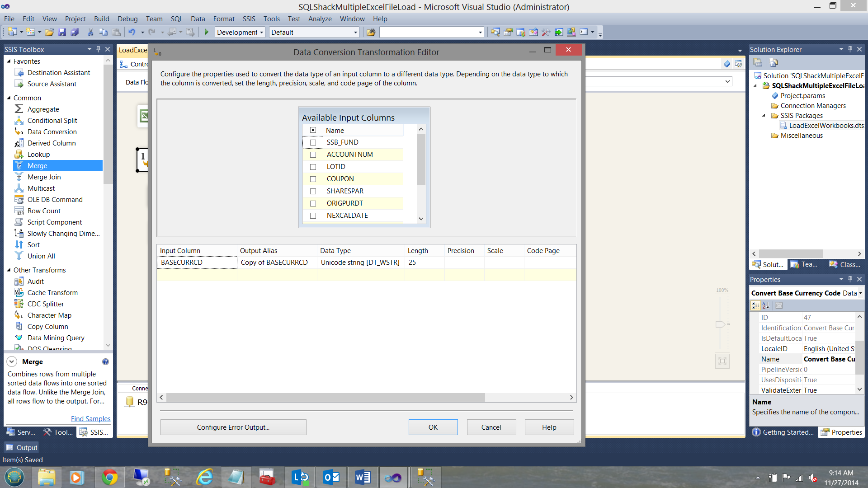
Task: Open the SSIS menu
Action: (249, 19)
